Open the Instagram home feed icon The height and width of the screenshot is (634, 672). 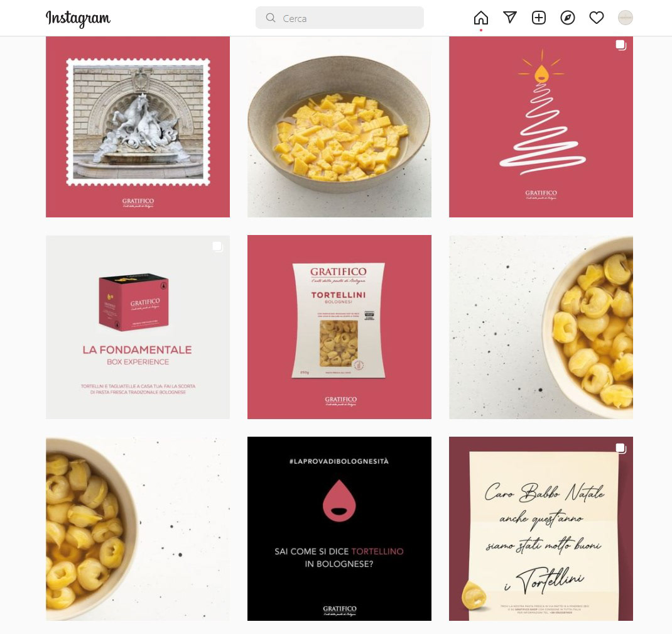(481, 18)
